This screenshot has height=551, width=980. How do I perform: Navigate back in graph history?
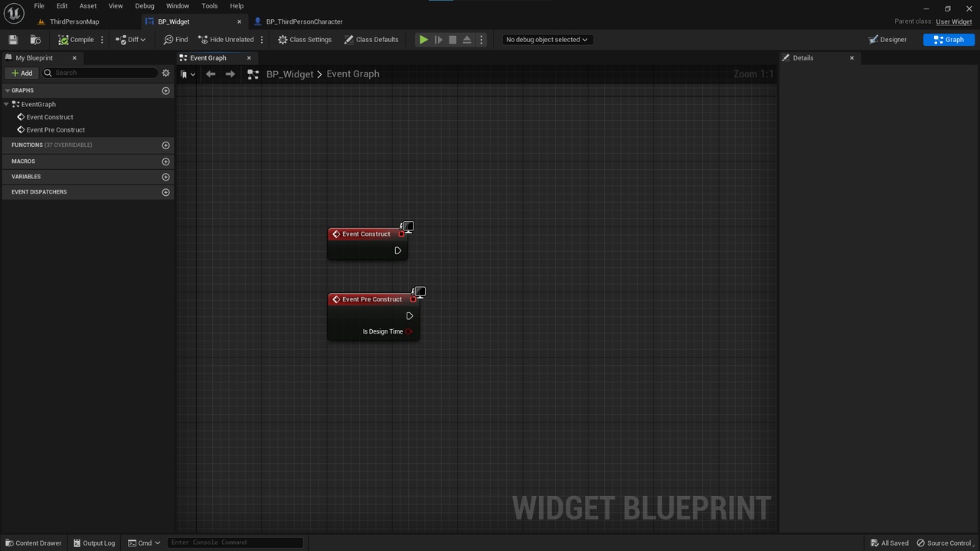point(211,74)
